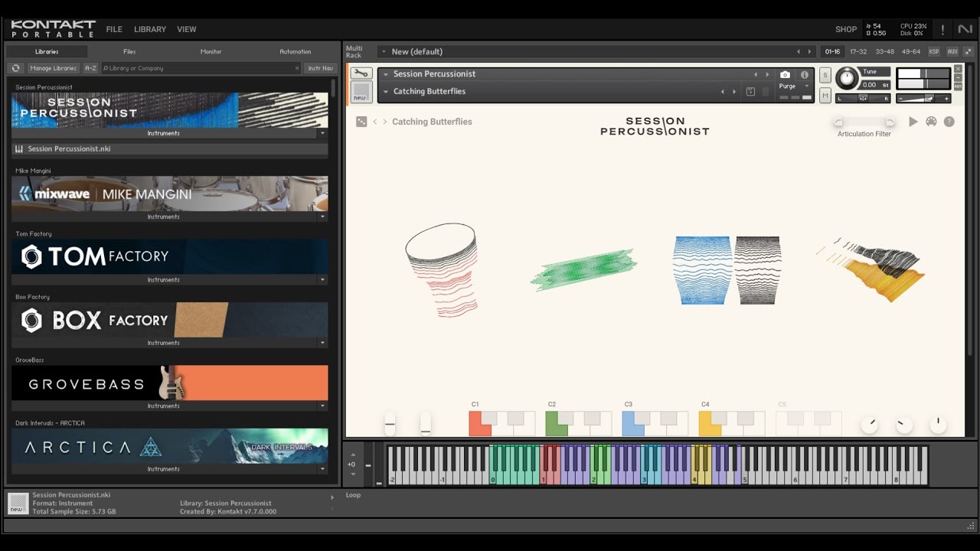
Task: Toggle the KSP button in the rack header
Action: pos(934,51)
